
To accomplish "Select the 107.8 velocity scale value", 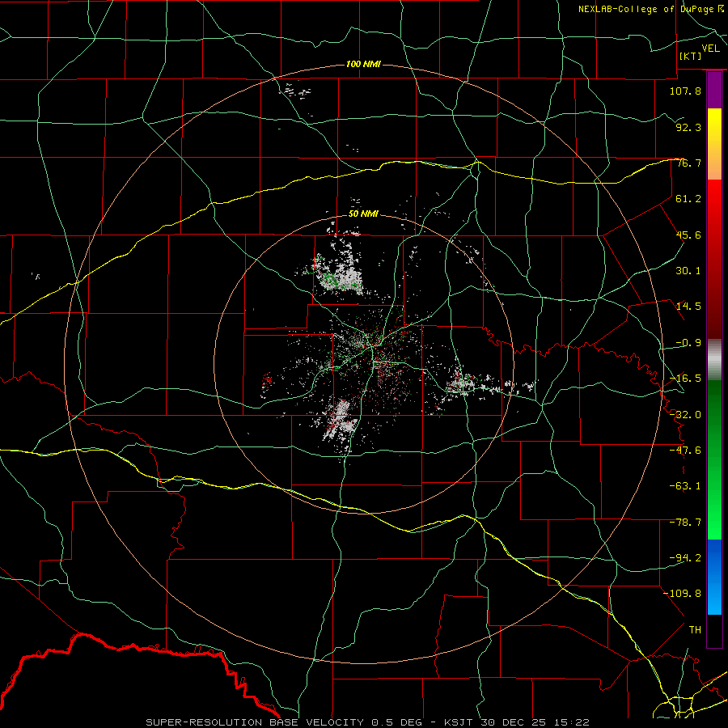I will click(x=685, y=91).
